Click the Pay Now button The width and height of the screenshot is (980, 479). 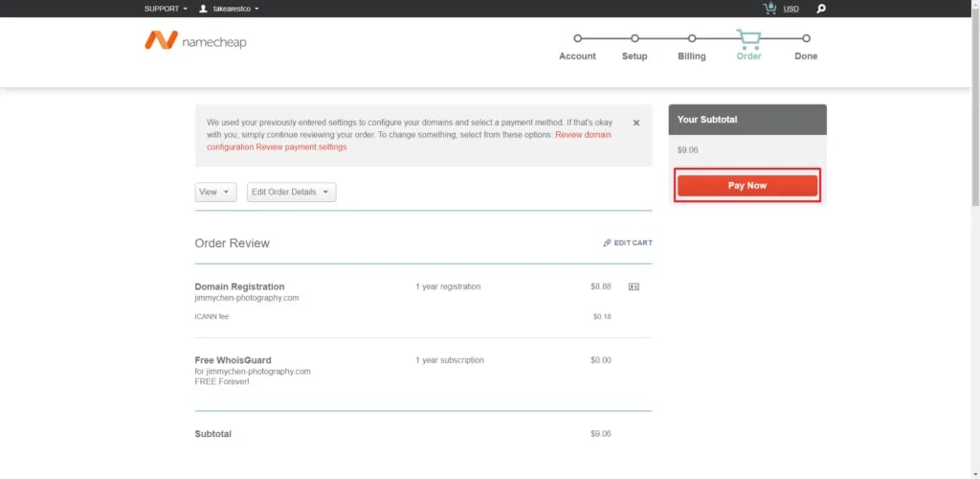[747, 186]
